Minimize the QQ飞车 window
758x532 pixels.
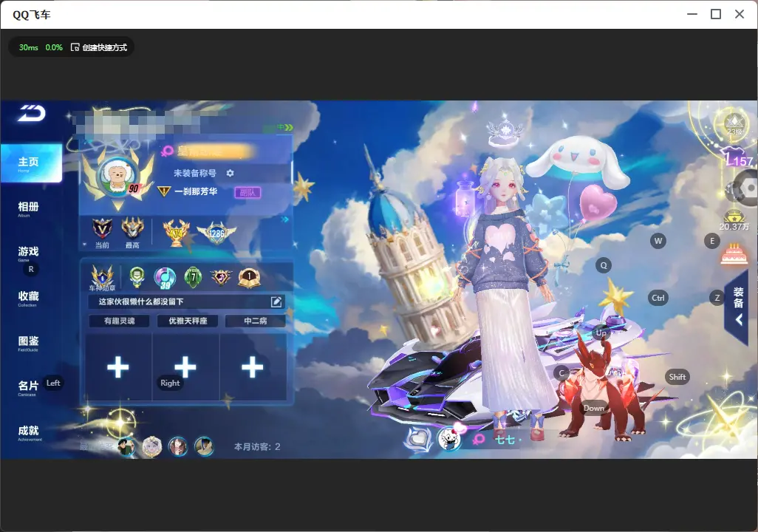pos(692,14)
